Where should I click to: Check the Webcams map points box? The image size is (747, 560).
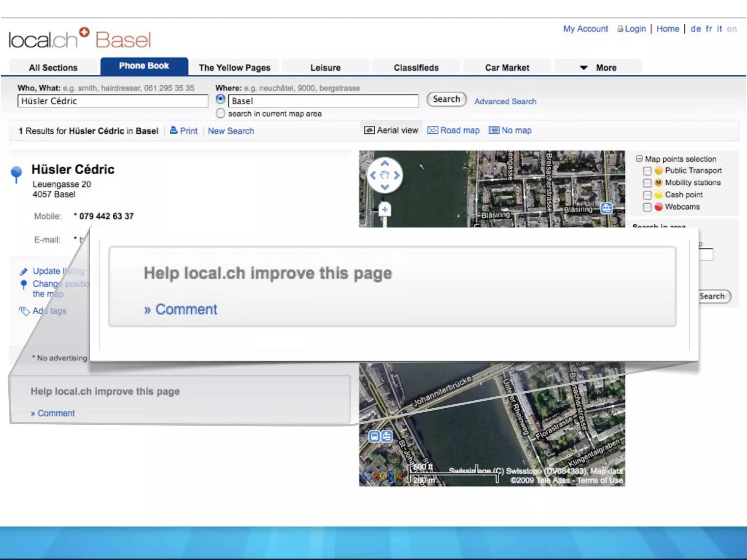(x=647, y=207)
